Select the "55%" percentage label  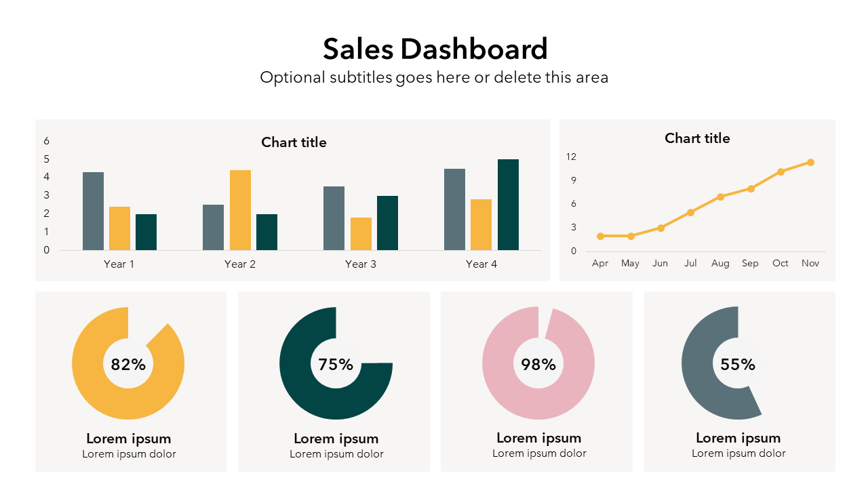(x=738, y=365)
